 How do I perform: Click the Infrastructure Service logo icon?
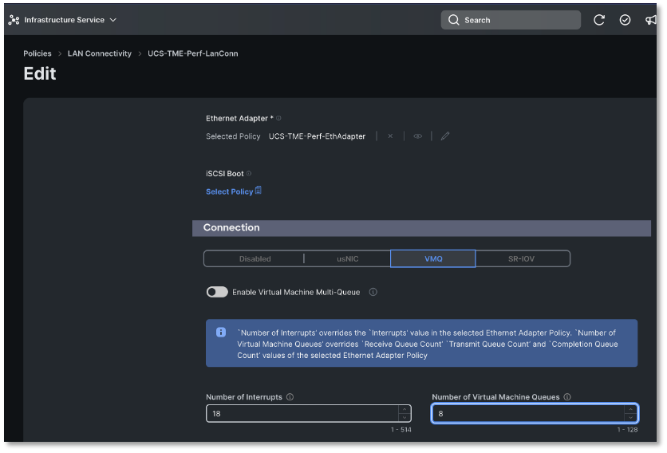tap(14, 20)
